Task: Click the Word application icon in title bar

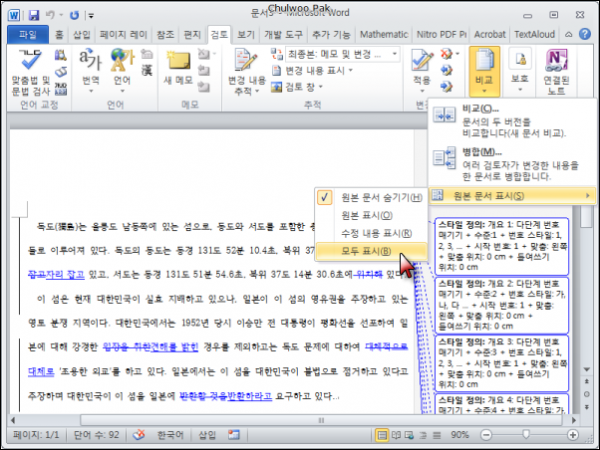Action: pos(14,15)
